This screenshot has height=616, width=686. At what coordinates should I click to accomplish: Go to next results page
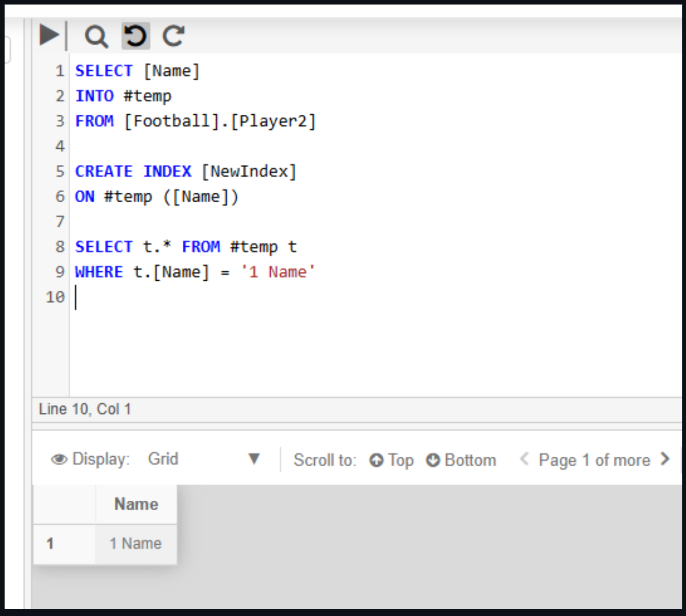click(665, 459)
